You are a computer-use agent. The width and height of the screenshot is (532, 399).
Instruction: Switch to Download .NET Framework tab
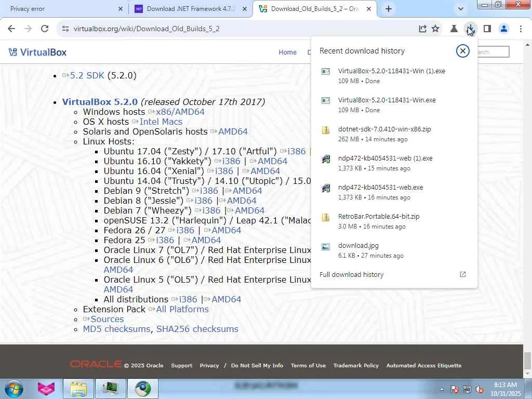click(191, 9)
